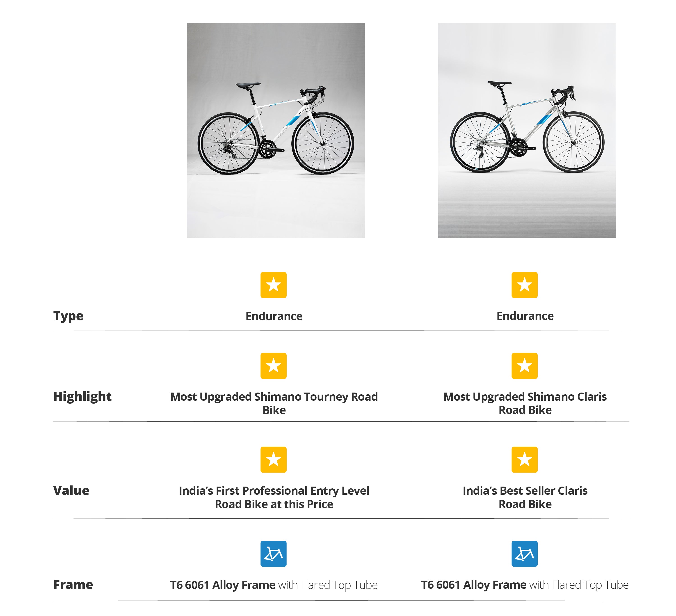Viewport: 676px width, 616px height.
Task: Open the silver road bike photo
Action: (526, 130)
